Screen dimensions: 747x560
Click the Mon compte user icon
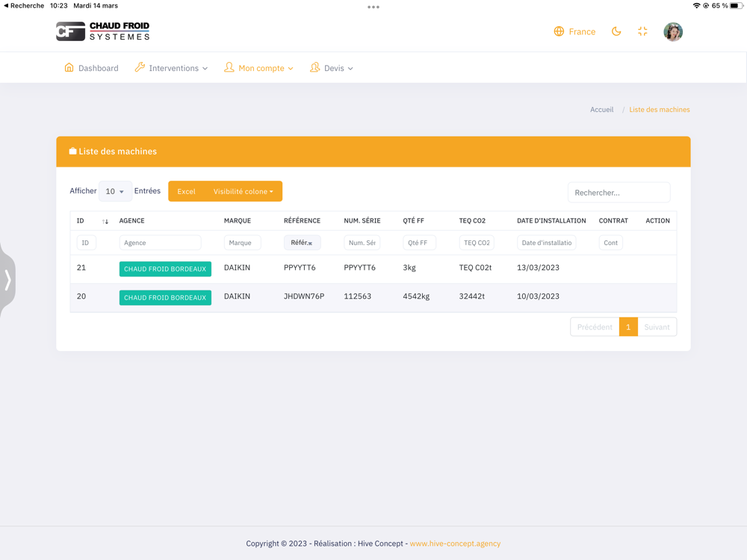pyautogui.click(x=229, y=67)
